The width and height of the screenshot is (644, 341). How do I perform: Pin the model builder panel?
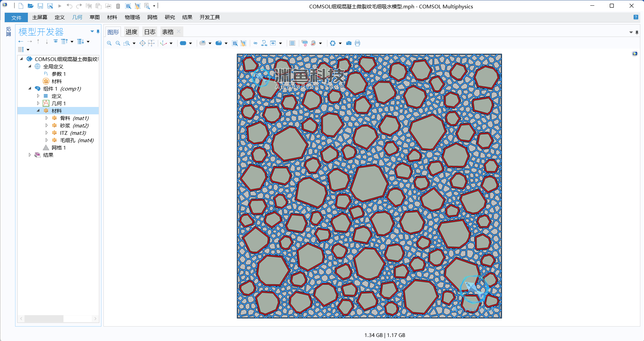coord(98,32)
